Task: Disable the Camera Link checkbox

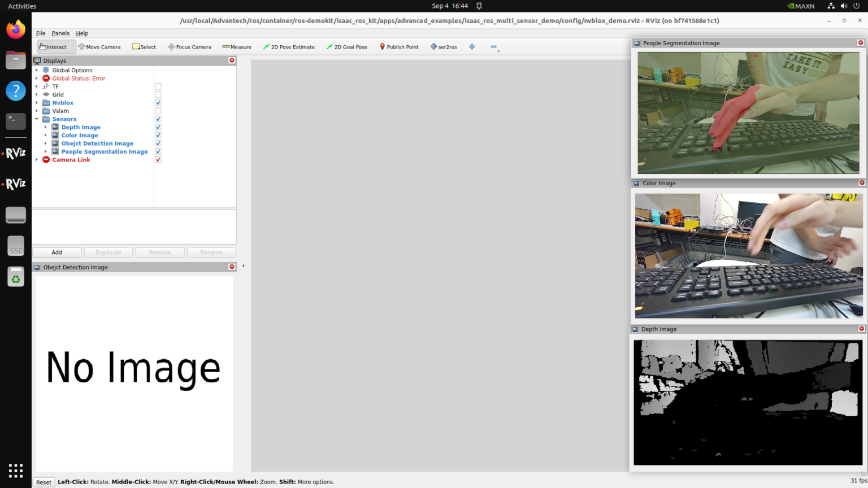Action: point(158,160)
